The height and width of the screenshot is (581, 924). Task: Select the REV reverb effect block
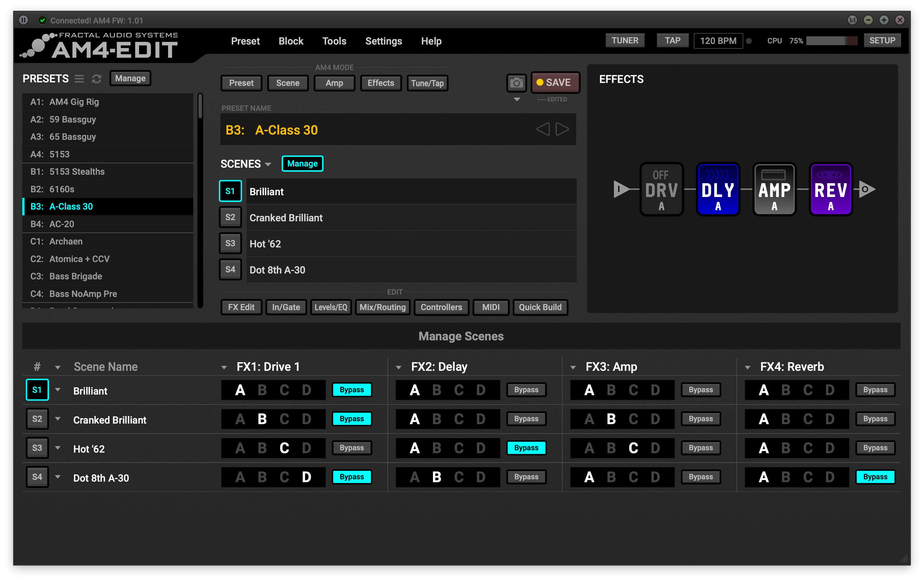[830, 189]
